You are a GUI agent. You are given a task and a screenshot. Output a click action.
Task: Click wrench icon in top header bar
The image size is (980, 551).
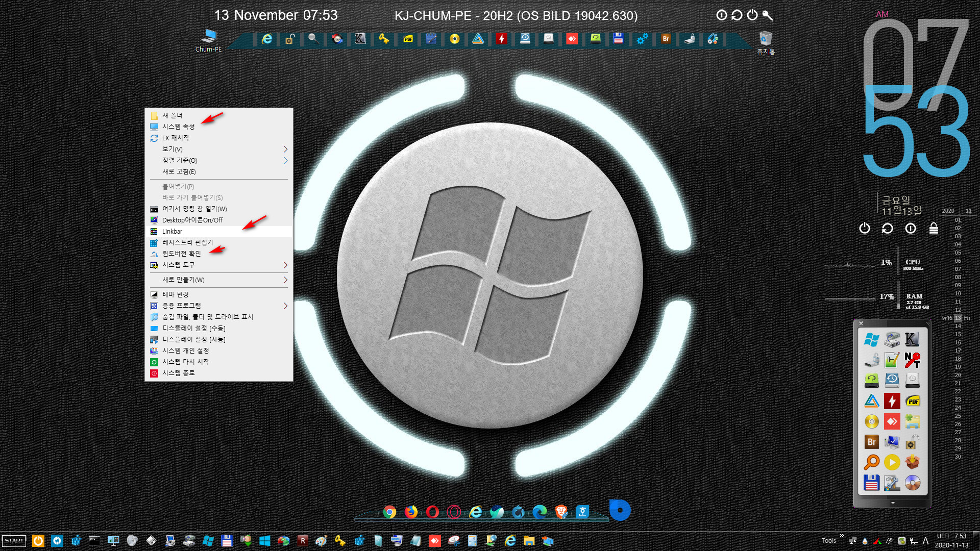(768, 15)
